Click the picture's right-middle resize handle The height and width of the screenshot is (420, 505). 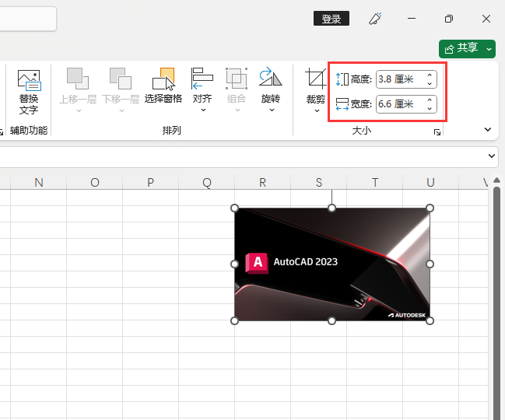(x=430, y=264)
